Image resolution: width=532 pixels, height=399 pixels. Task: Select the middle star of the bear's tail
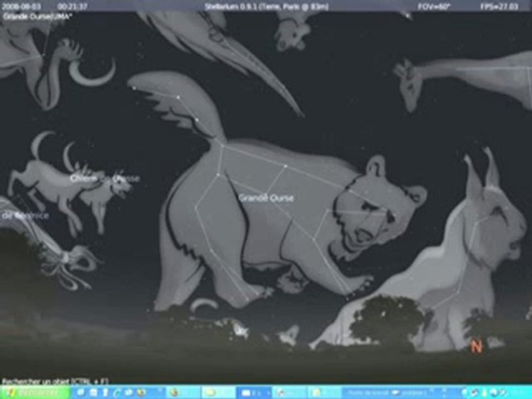pyautogui.click(x=177, y=98)
